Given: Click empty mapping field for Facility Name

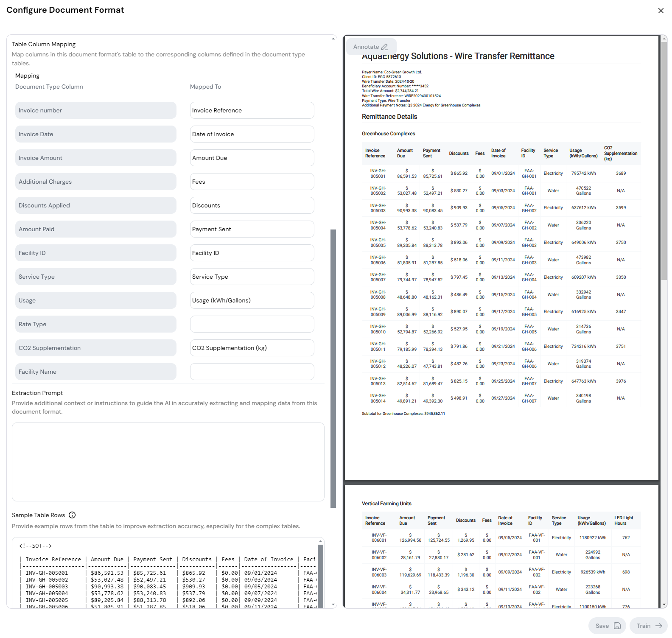Looking at the screenshot, I should pyautogui.click(x=252, y=372).
